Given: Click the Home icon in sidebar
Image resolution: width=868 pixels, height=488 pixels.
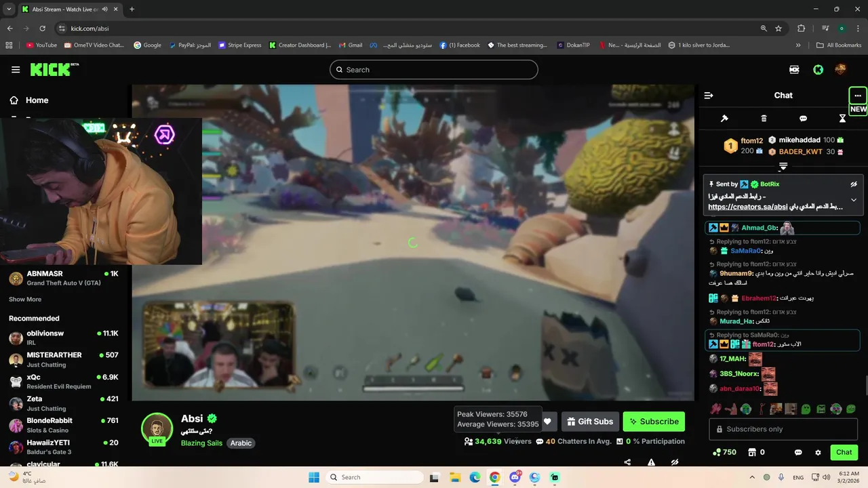Looking at the screenshot, I should pyautogui.click(x=14, y=100).
